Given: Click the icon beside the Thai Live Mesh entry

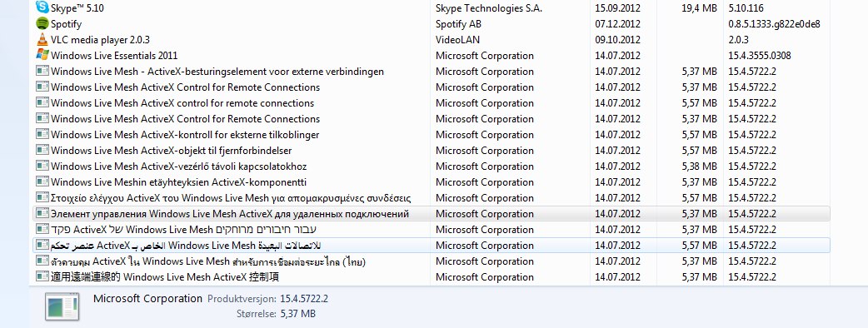Looking at the screenshot, I should click(x=42, y=261).
